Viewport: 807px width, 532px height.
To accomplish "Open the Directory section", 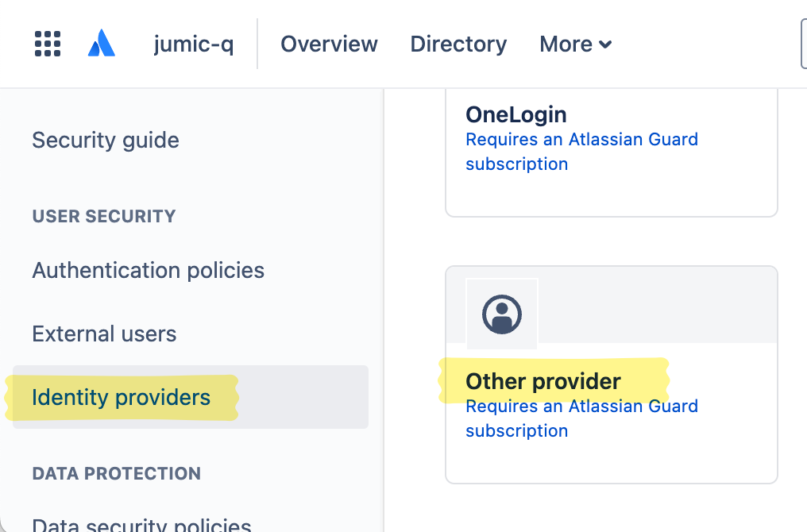I will [x=458, y=44].
